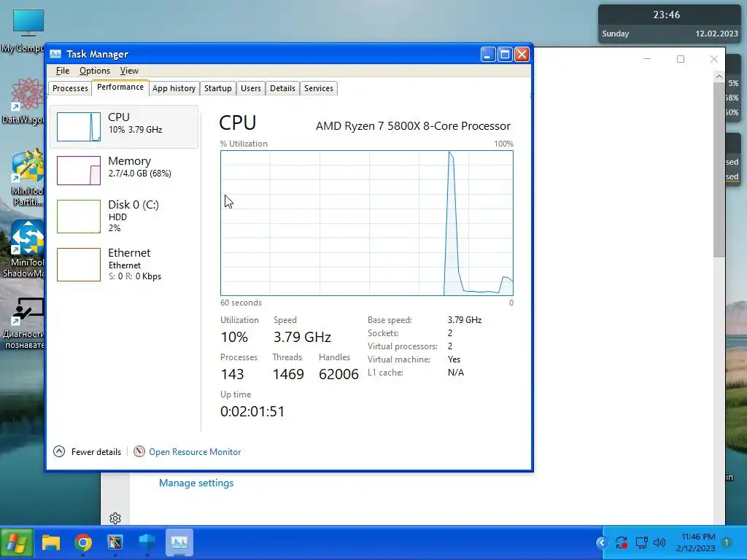The width and height of the screenshot is (747, 560).
Task: Open Resource Monitor link
Action: pyautogui.click(x=195, y=452)
